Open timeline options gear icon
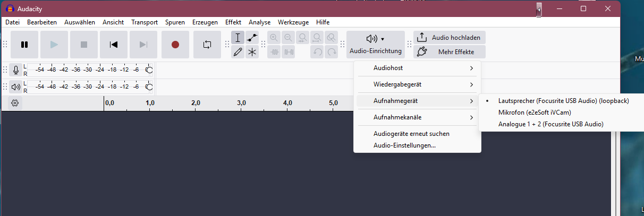Screen dimensions: 644x216 point(15,103)
